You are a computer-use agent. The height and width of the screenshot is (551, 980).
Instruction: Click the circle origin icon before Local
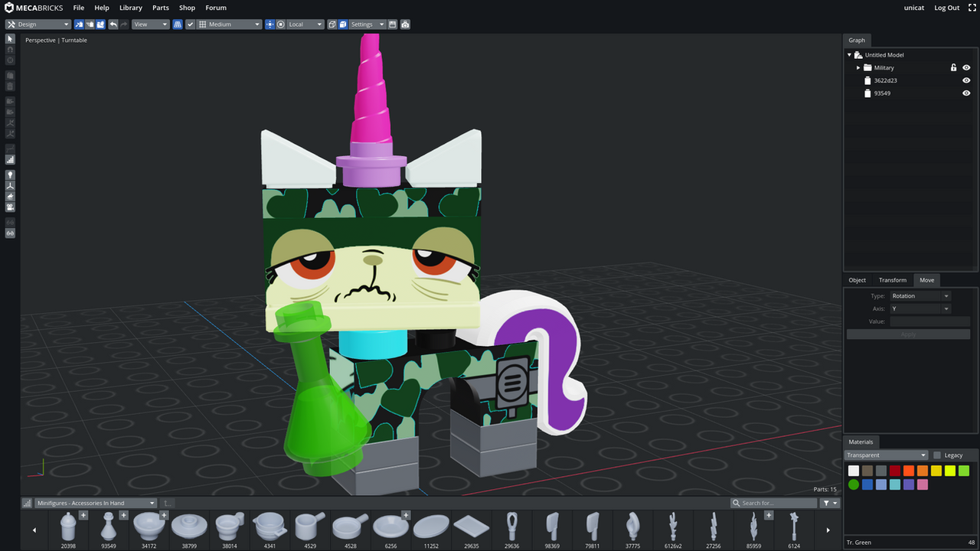click(x=281, y=24)
